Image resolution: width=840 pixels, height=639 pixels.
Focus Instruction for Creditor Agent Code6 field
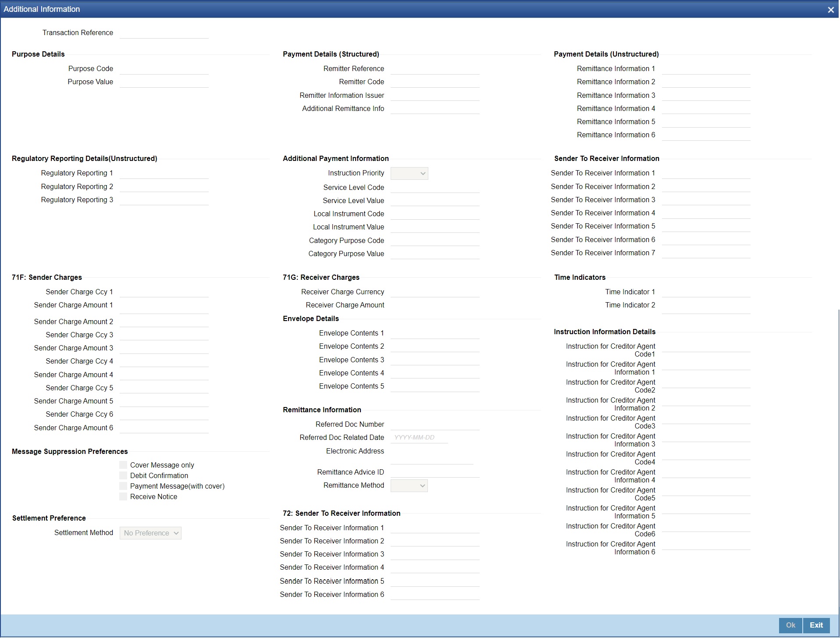click(x=706, y=526)
